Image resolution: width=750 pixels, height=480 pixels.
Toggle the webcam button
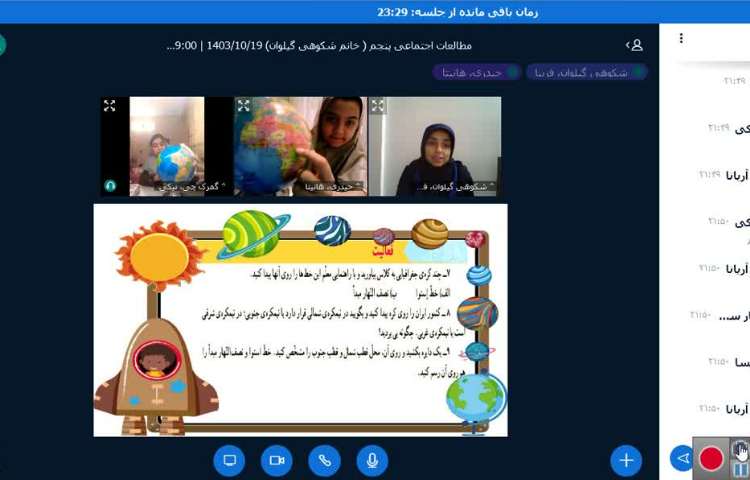(276, 460)
